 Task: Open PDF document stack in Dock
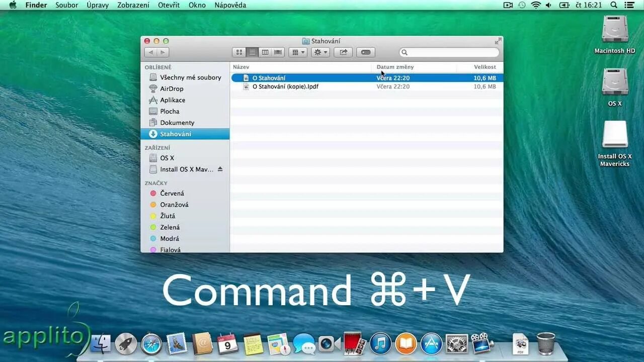(x=520, y=344)
